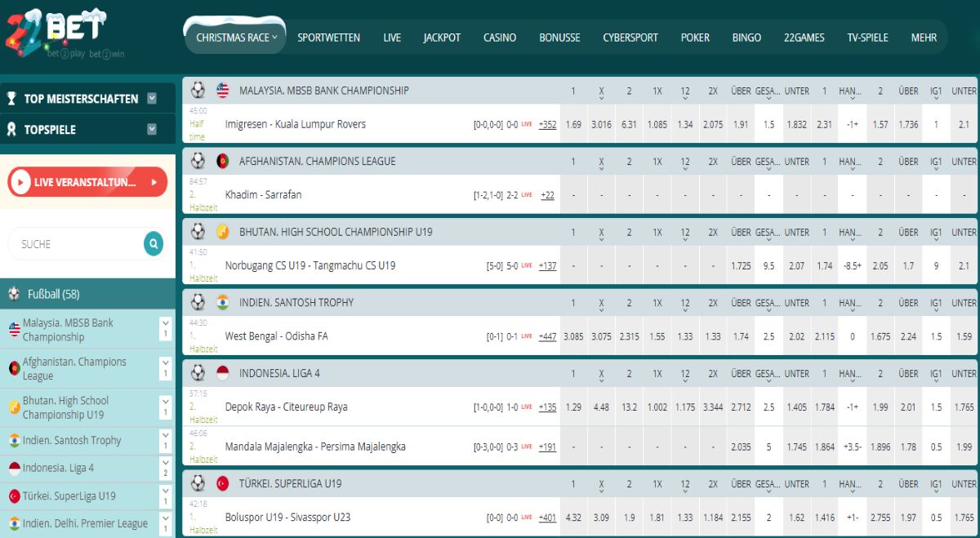Open the Sportwetten menu

pos(329,38)
